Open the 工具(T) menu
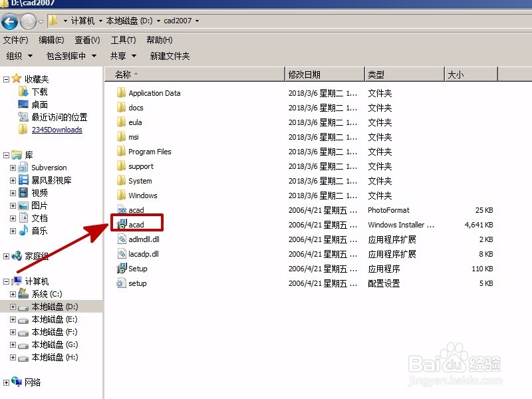This screenshot has width=532, height=399. click(123, 40)
